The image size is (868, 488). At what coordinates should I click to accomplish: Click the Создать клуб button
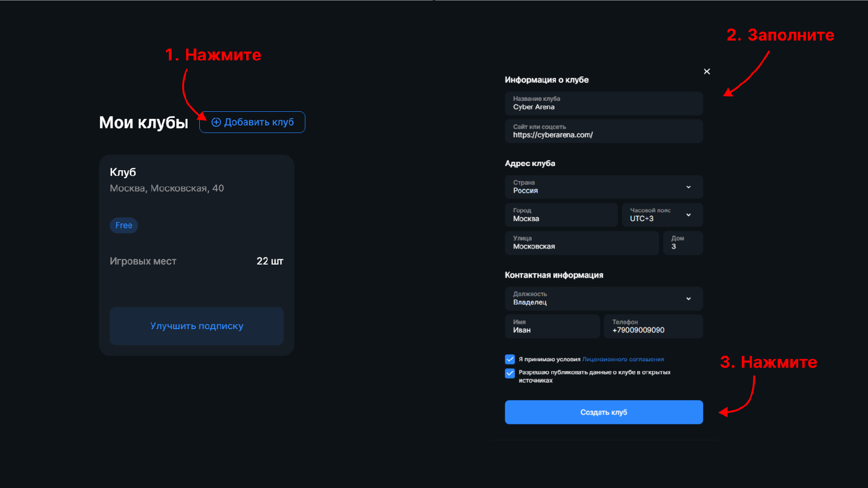point(603,412)
